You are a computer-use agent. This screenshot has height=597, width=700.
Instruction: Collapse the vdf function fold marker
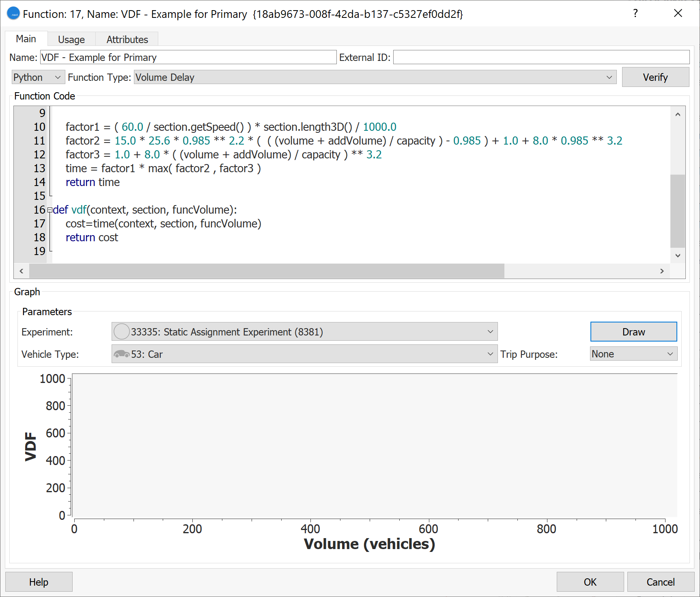tap(50, 210)
